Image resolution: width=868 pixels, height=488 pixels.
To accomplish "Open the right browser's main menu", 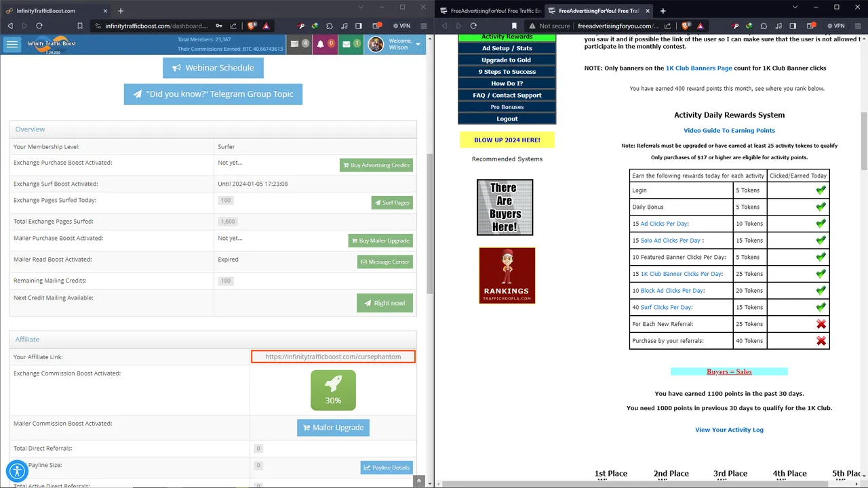I will [x=858, y=26].
